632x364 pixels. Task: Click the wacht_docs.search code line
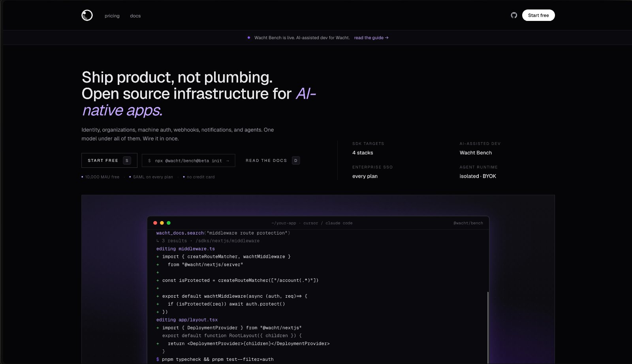223,233
